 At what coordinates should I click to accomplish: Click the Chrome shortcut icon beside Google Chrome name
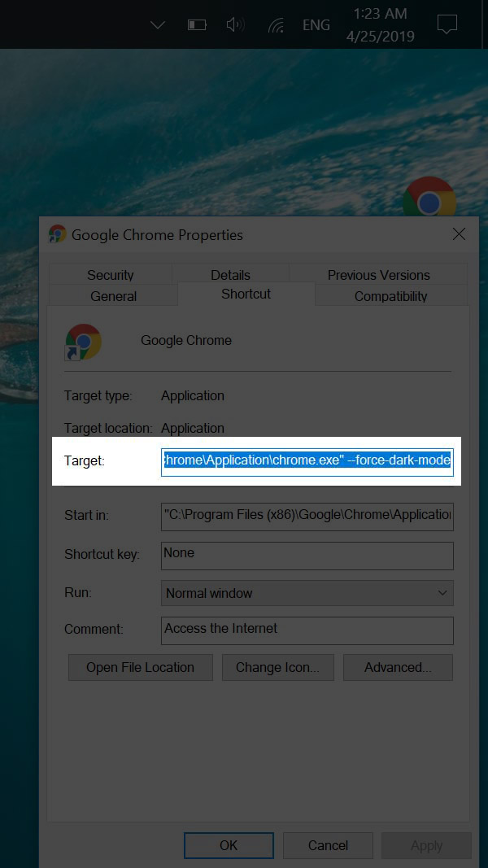(83, 342)
